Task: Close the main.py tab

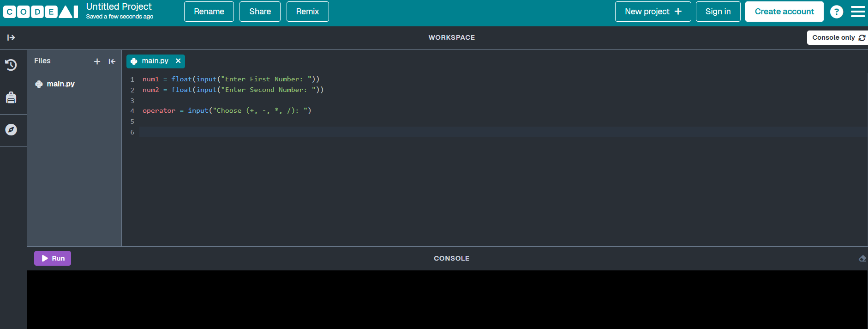Action: tap(178, 61)
